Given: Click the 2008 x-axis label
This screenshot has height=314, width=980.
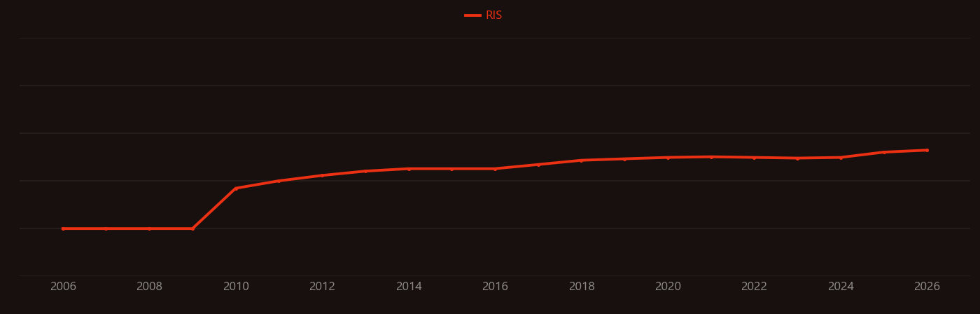Looking at the screenshot, I should [x=149, y=287].
